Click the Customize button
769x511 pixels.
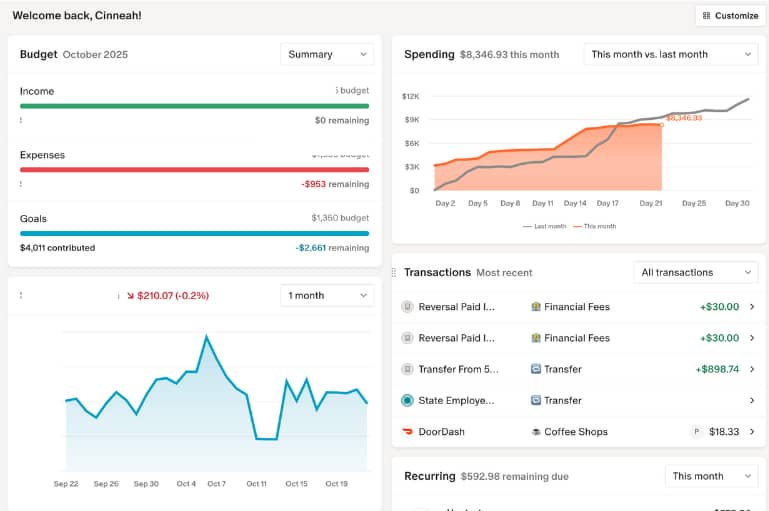[730, 16]
